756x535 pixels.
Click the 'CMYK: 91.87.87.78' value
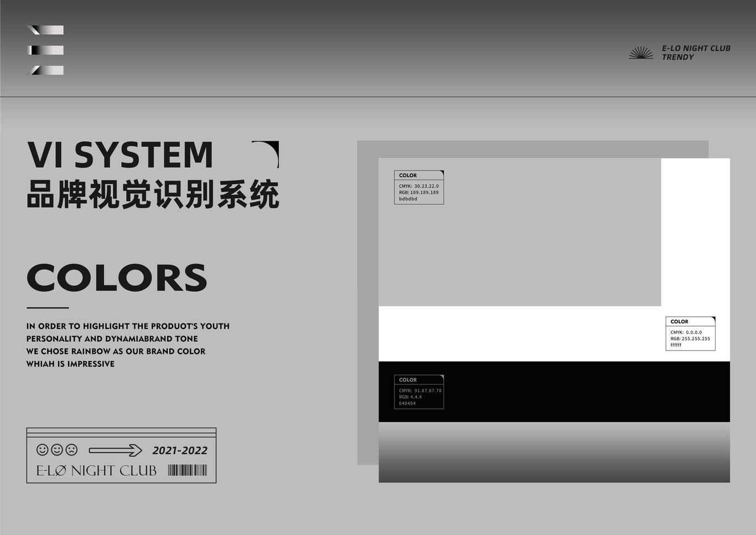tap(421, 390)
